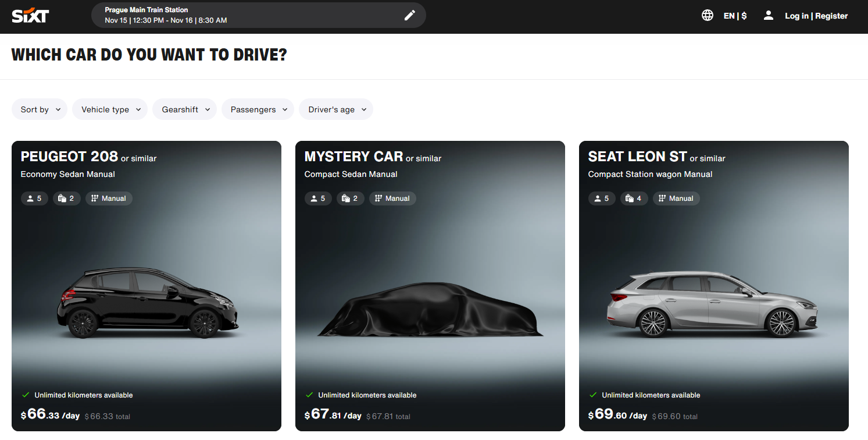Click the user profile icon
The width and height of the screenshot is (868, 440).
pyautogui.click(x=769, y=15)
